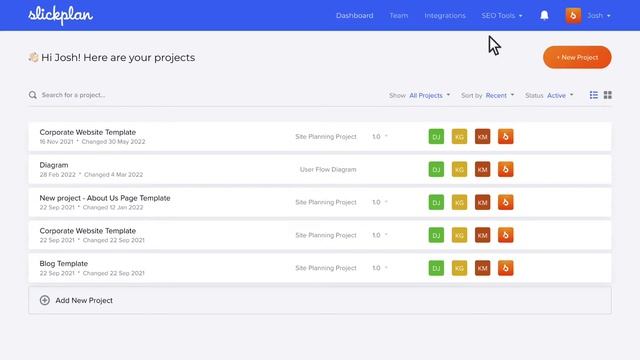This screenshot has height=360, width=640.
Task: Click the Changed 4 Mar 2022 date text
Action: pos(113,175)
